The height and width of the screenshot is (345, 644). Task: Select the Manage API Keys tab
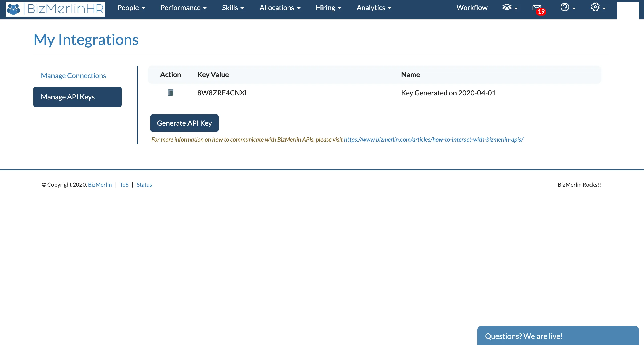coord(77,97)
